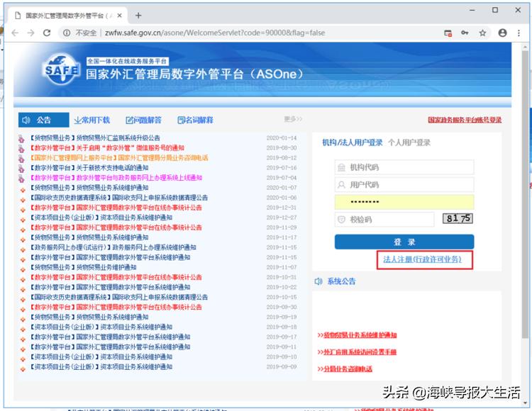Close the 国家外汇管理局数字外管平台 tab
The height and width of the screenshot is (411, 532).
click(119, 16)
